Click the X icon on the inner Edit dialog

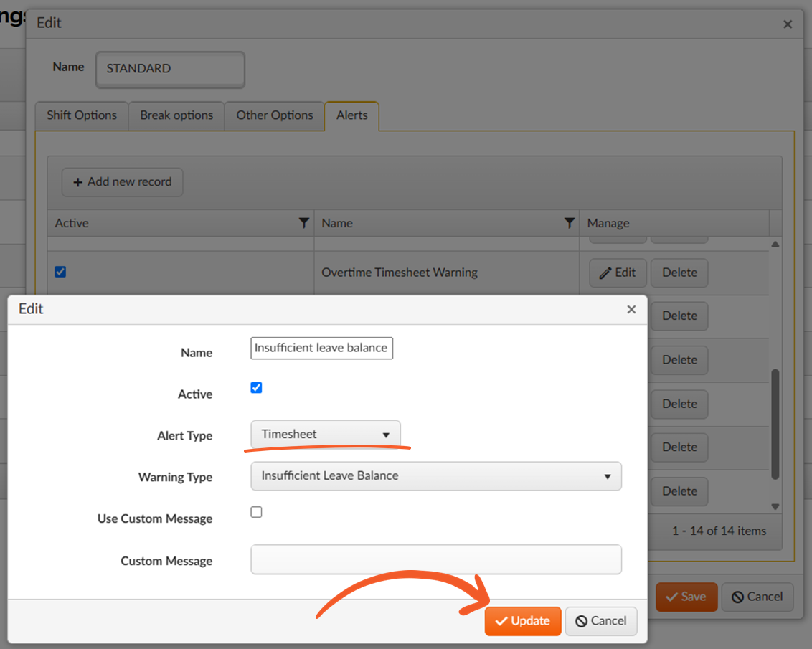[631, 309]
